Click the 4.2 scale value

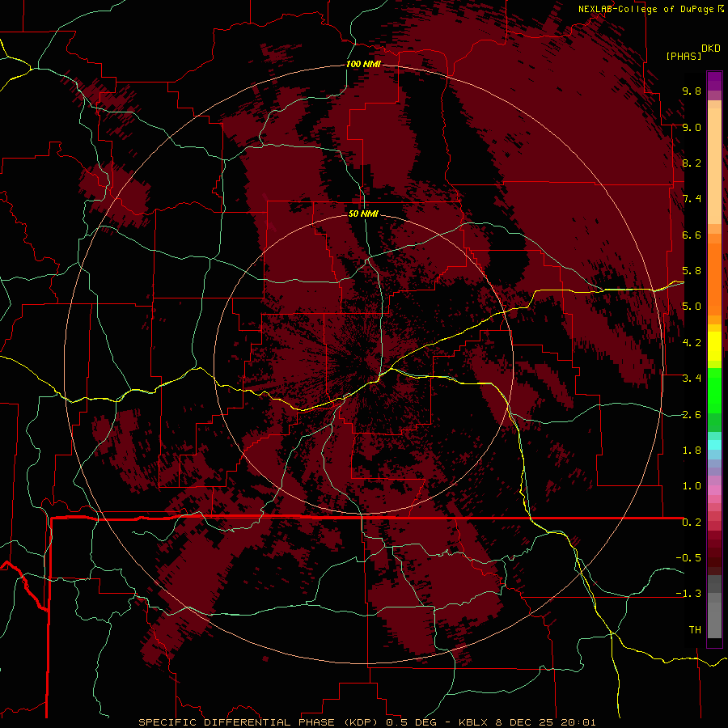692,343
